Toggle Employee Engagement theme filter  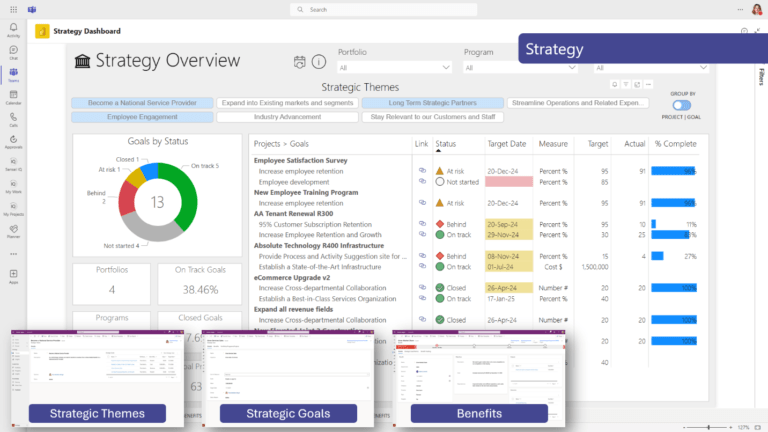142,117
